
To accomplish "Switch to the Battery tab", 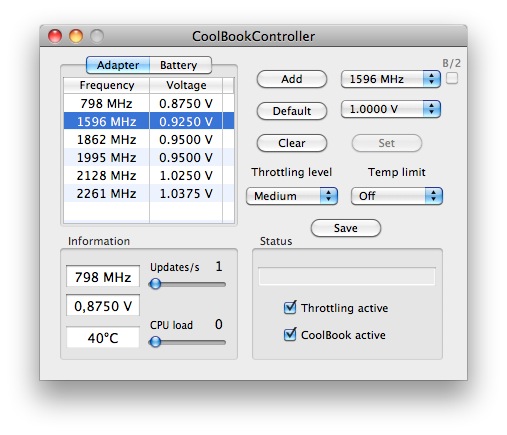I will (x=180, y=65).
